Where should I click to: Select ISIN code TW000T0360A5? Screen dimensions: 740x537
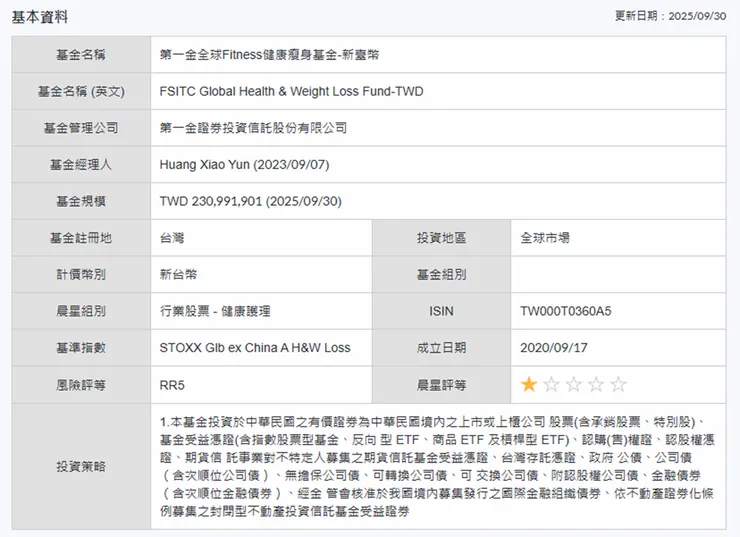[x=566, y=311]
